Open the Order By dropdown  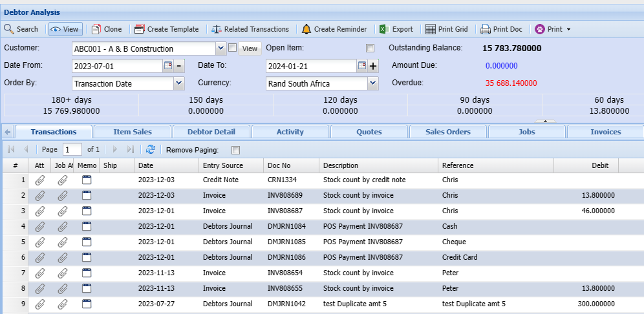[x=179, y=83]
